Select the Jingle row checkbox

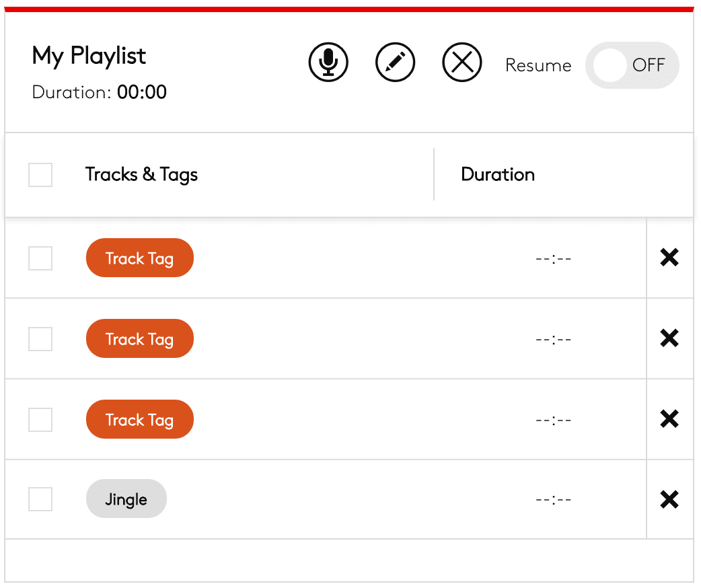click(40, 499)
